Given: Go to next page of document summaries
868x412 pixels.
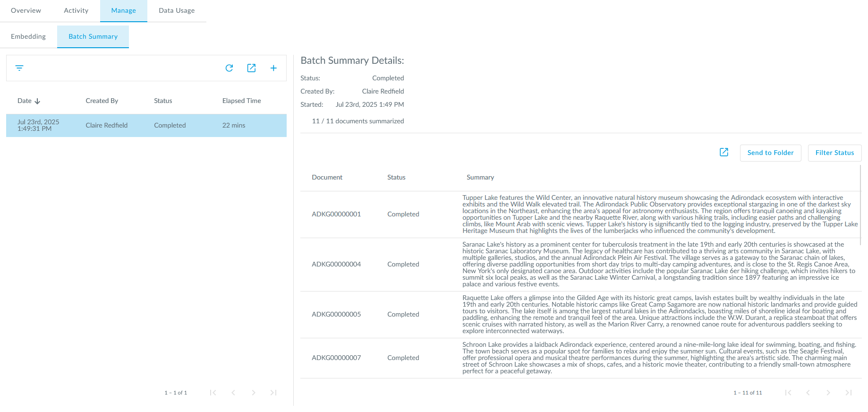Looking at the screenshot, I should point(828,393).
